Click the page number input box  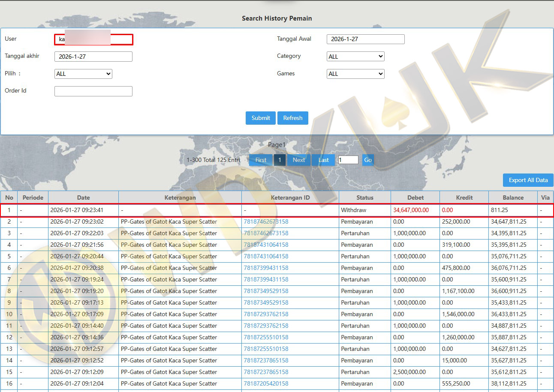[348, 160]
